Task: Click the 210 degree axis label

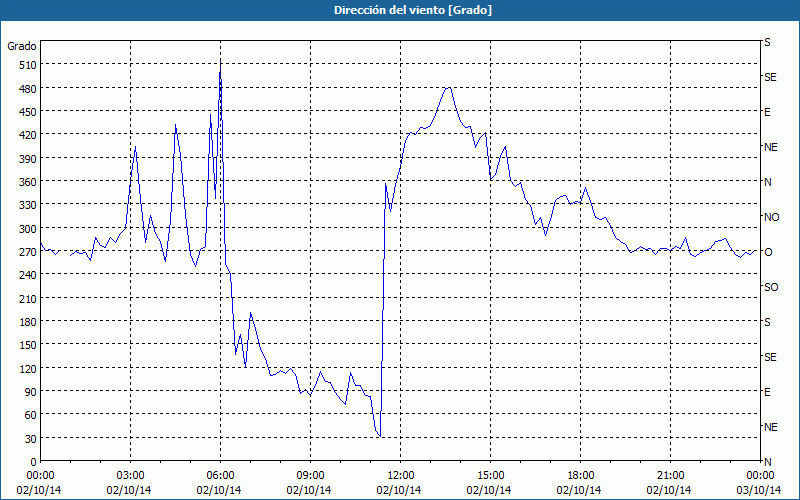Action: pyautogui.click(x=28, y=298)
